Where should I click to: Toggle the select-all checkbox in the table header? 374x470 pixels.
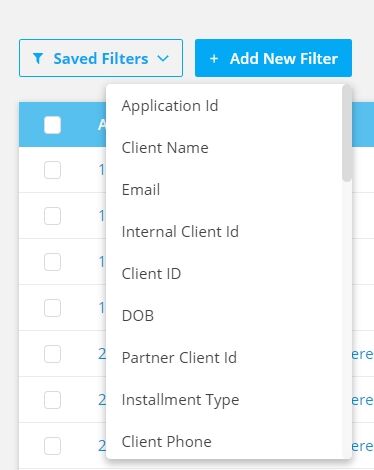[52, 125]
